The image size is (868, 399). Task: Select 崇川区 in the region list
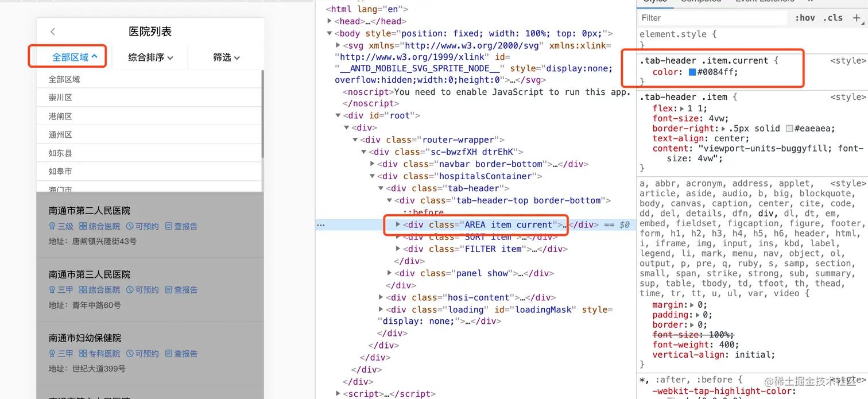coord(149,98)
